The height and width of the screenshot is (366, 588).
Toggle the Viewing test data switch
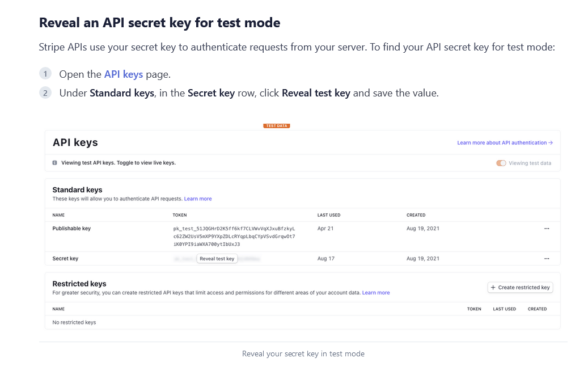pyautogui.click(x=501, y=162)
